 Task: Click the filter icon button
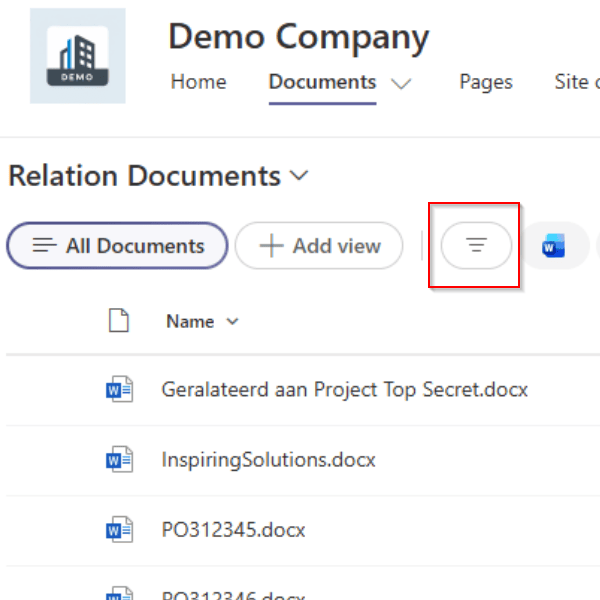[x=476, y=246]
